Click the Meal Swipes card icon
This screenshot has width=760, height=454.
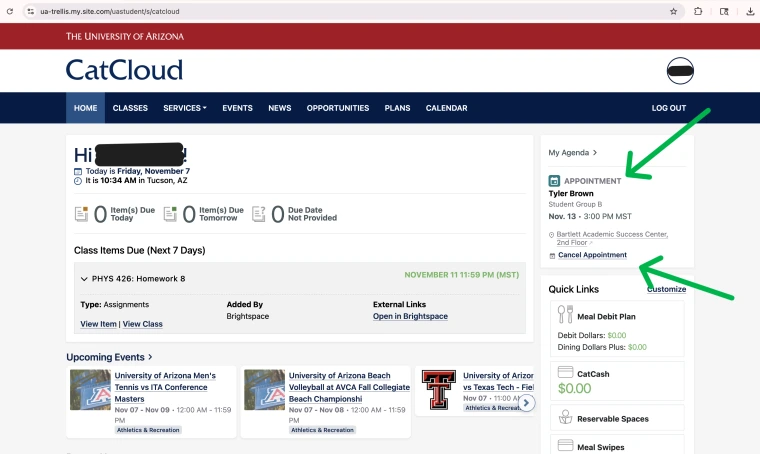[x=565, y=445]
